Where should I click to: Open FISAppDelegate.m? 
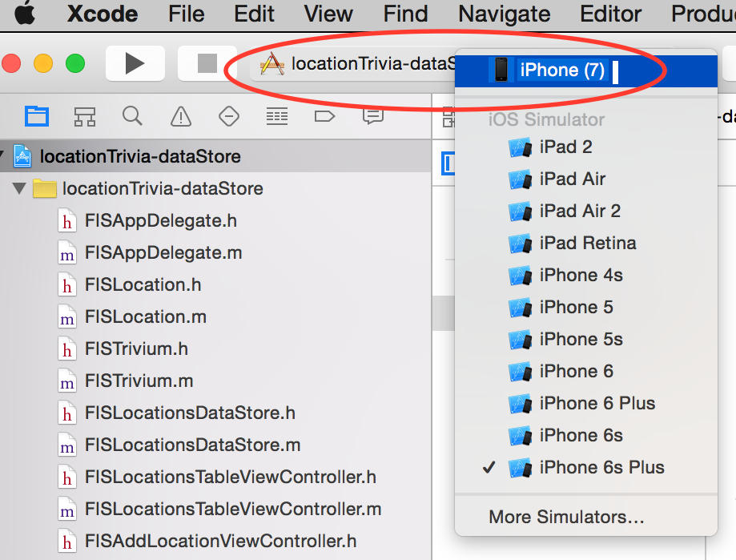pyautogui.click(x=163, y=252)
